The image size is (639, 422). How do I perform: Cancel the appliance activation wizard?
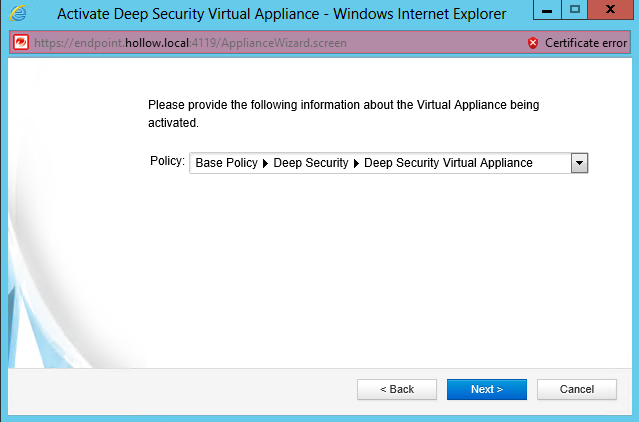(x=577, y=389)
